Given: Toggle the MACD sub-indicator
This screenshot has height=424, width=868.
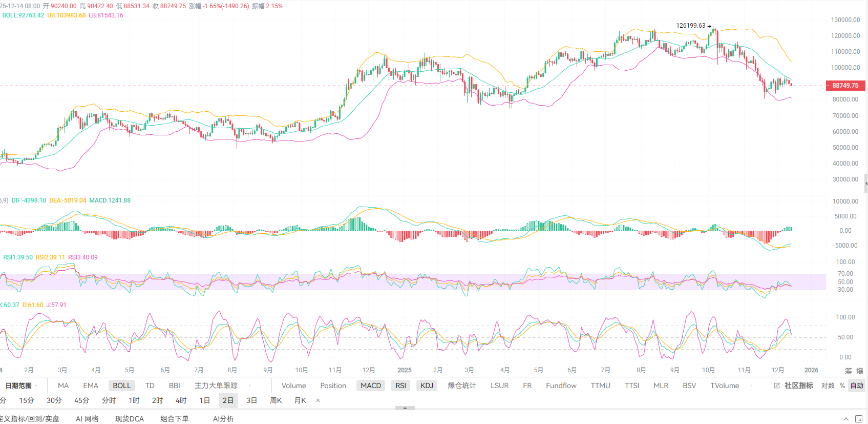Looking at the screenshot, I should 371,386.
